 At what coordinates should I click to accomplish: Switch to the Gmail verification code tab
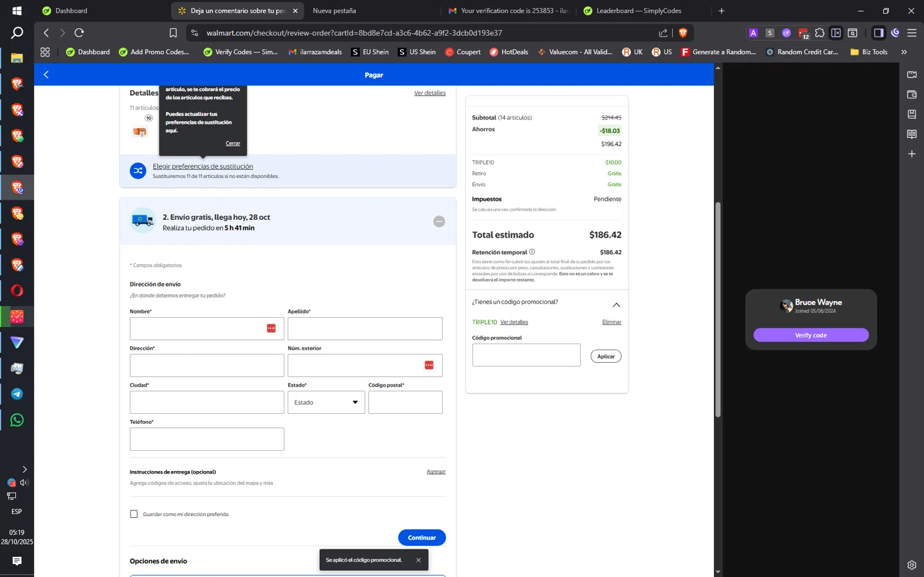tap(509, 10)
